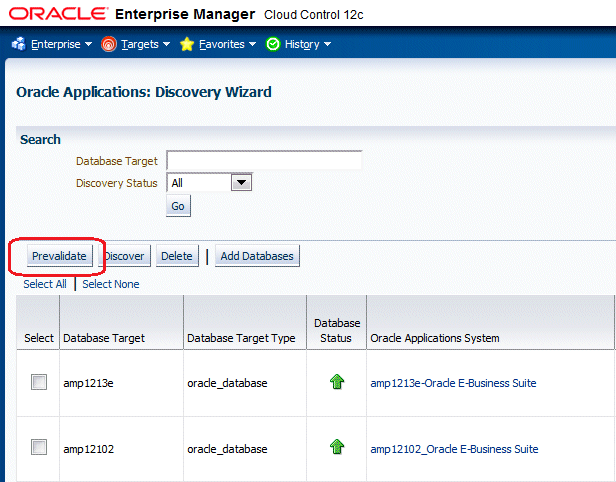This screenshot has height=482, width=616.
Task: Click the Discover button
Action: (x=124, y=256)
